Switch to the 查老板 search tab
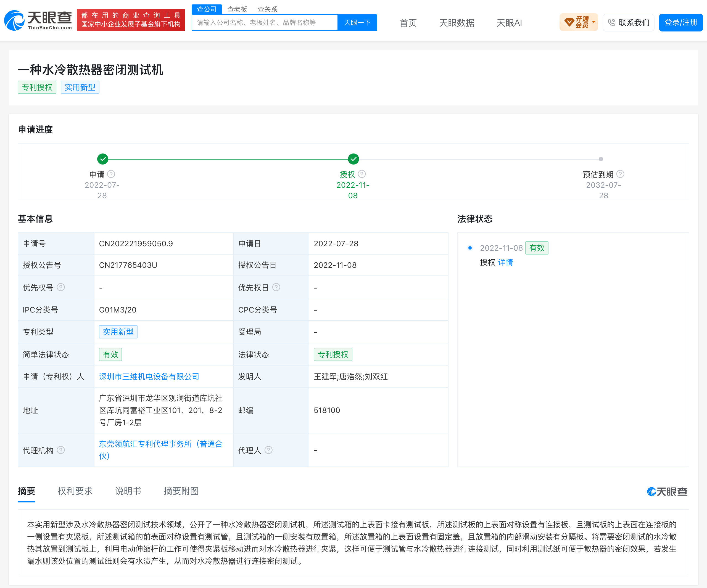 pos(237,9)
